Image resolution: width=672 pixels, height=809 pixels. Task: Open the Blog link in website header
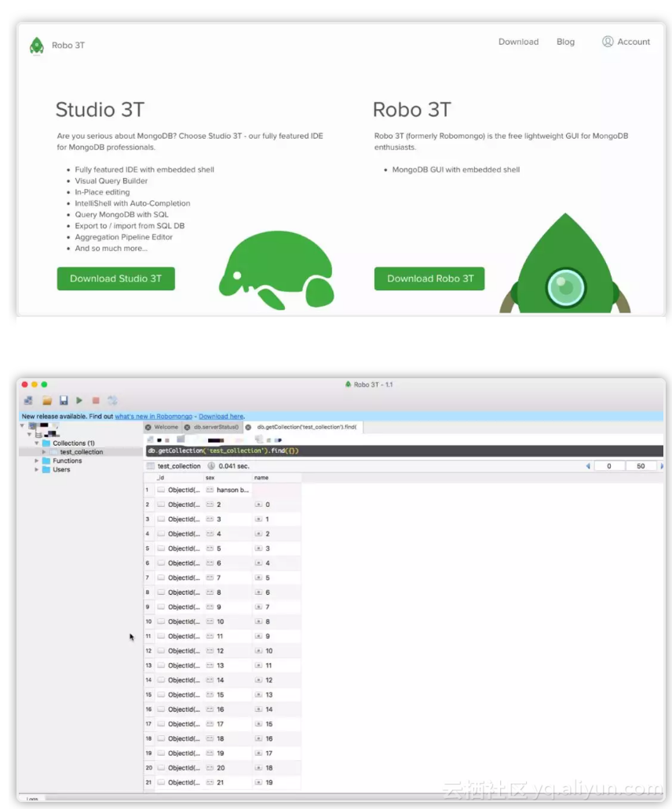(x=565, y=42)
